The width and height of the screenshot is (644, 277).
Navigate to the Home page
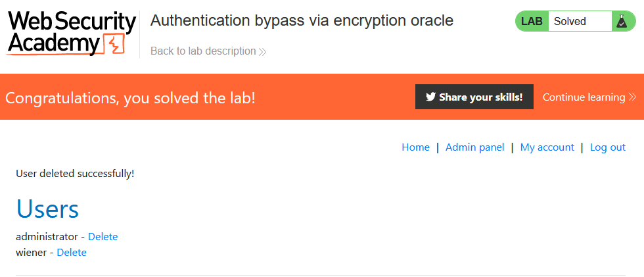point(415,147)
